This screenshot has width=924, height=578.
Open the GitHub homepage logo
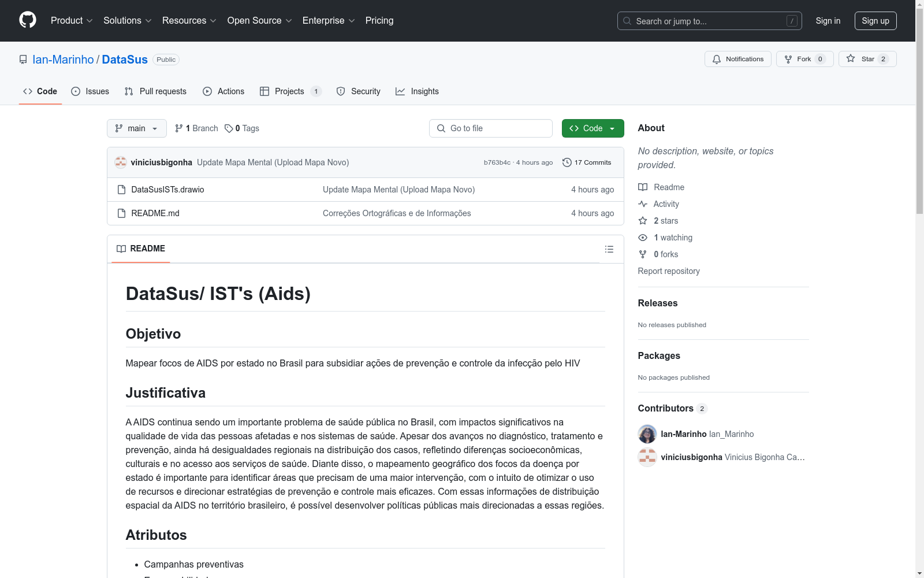[28, 20]
